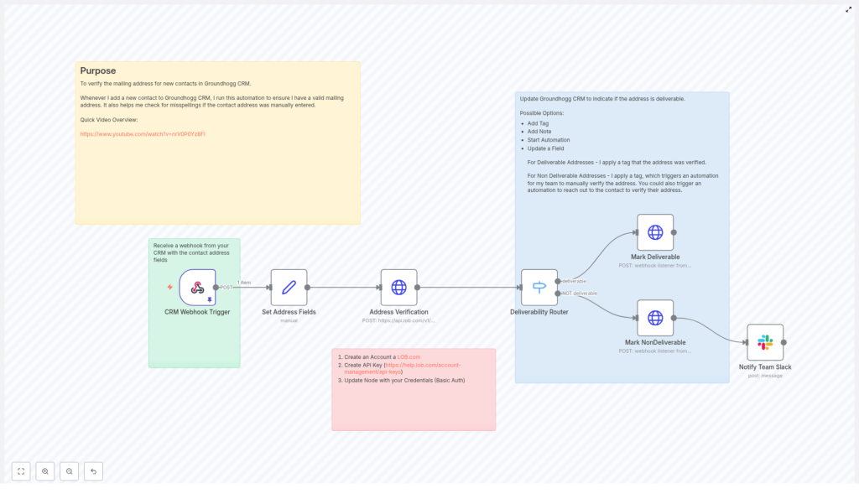The height and width of the screenshot is (504, 859).
Task: Click the red lightning bolt trigger indicator
Action: point(169,287)
